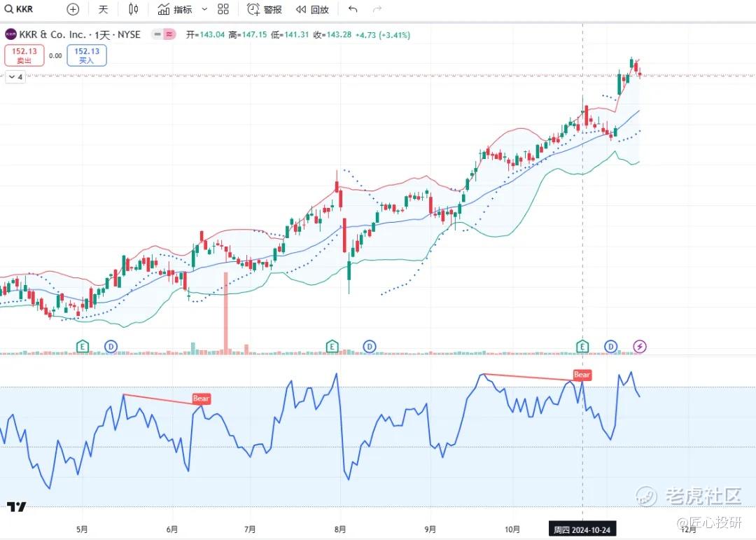Click the 收=143.28 close value
Viewport: 756px width, 540px height.
(x=332, y=35)
